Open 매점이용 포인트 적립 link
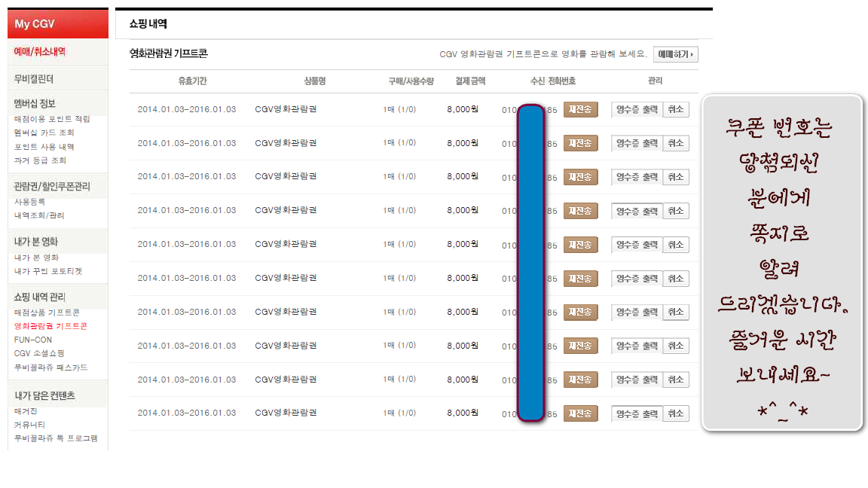The image size is (868, 488). tap(52, 119)
